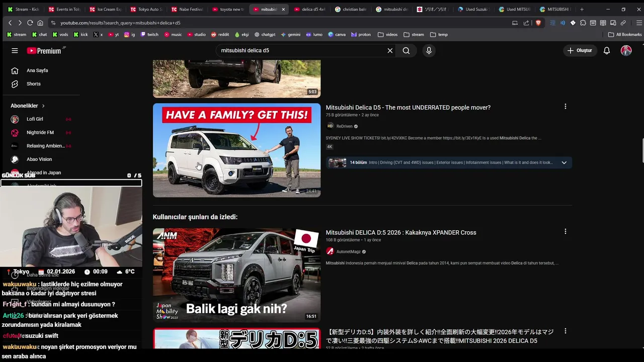Go to YouTube Premium home via logo
The height and width of the screenshot is (362, 644).
point(44,51)
